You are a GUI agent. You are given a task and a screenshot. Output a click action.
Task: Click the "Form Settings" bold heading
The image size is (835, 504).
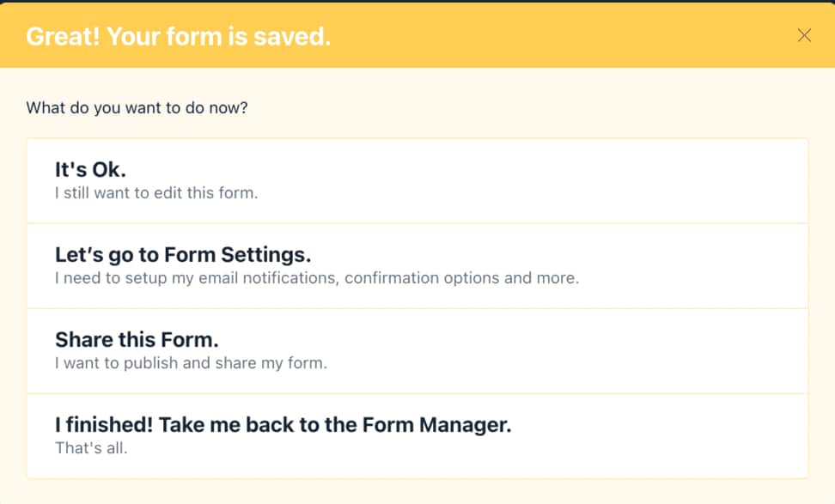point(182,255)
